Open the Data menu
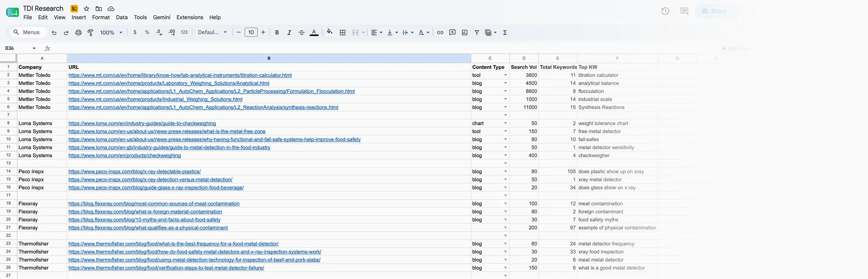Viewport: 868px width, 279px height. [122, 17]
